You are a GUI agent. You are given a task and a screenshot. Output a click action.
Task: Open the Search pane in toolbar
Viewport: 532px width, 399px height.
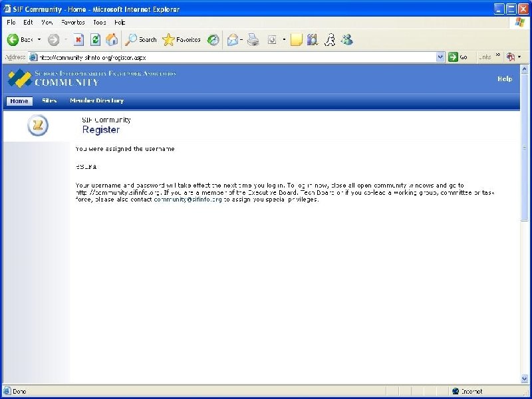coord(140,40)
